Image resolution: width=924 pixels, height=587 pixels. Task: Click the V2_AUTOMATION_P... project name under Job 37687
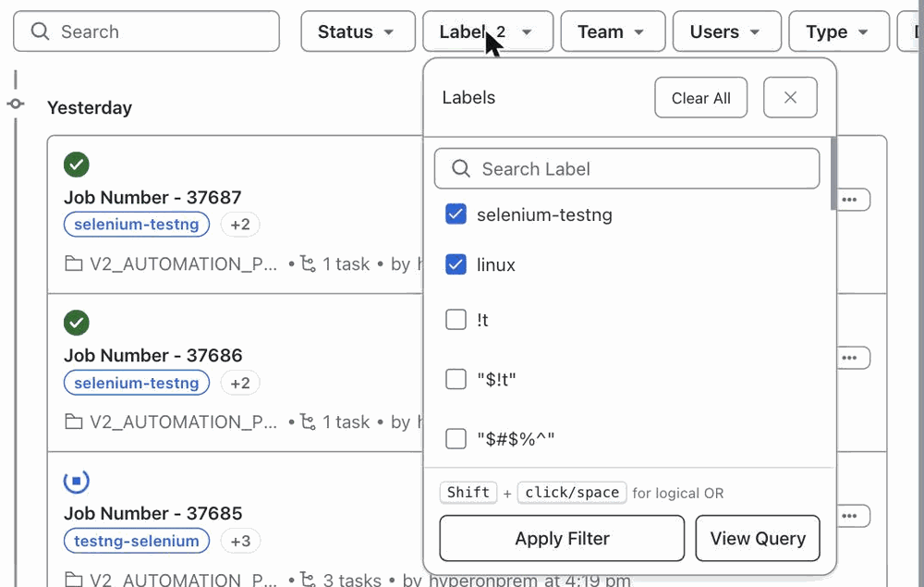point(183,264)
